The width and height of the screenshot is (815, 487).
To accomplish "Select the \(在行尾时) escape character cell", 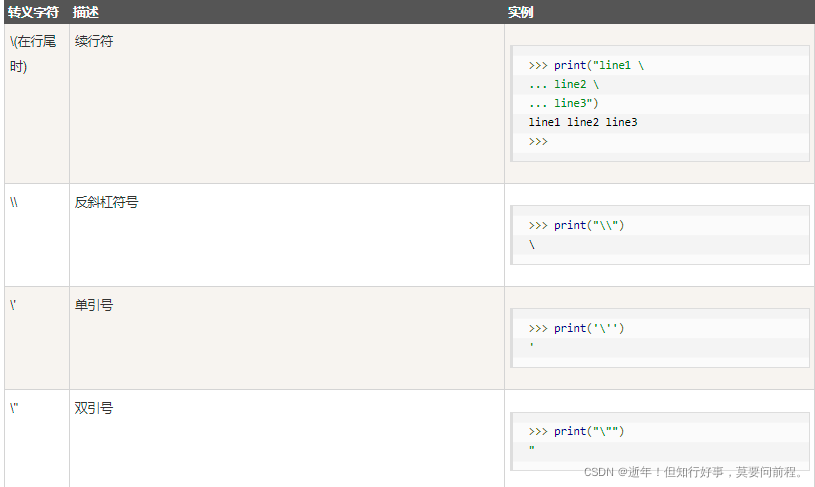I will pos(37,103).
